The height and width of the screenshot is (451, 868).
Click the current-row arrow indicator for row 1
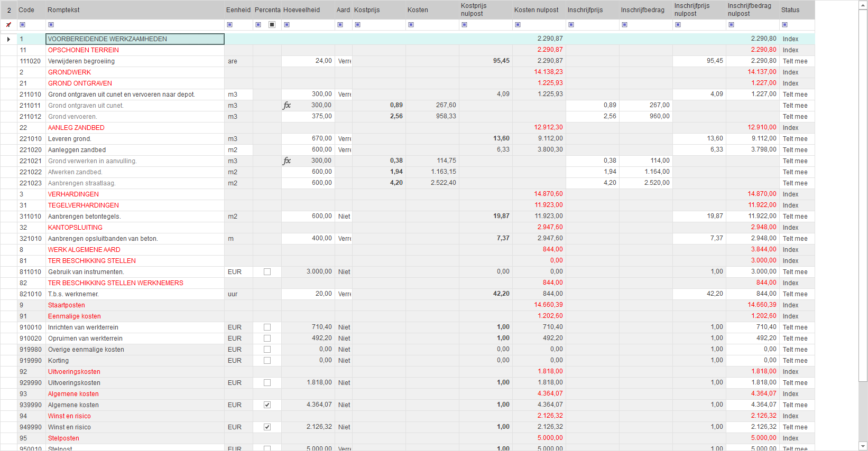[x=8, y=39]
